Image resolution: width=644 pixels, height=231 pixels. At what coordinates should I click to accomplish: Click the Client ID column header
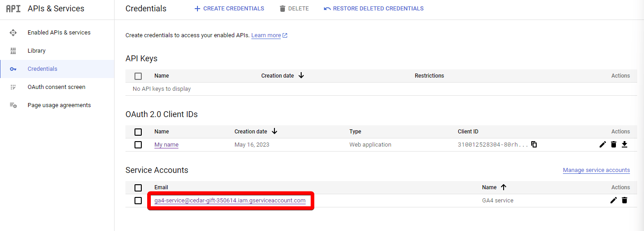468,132
